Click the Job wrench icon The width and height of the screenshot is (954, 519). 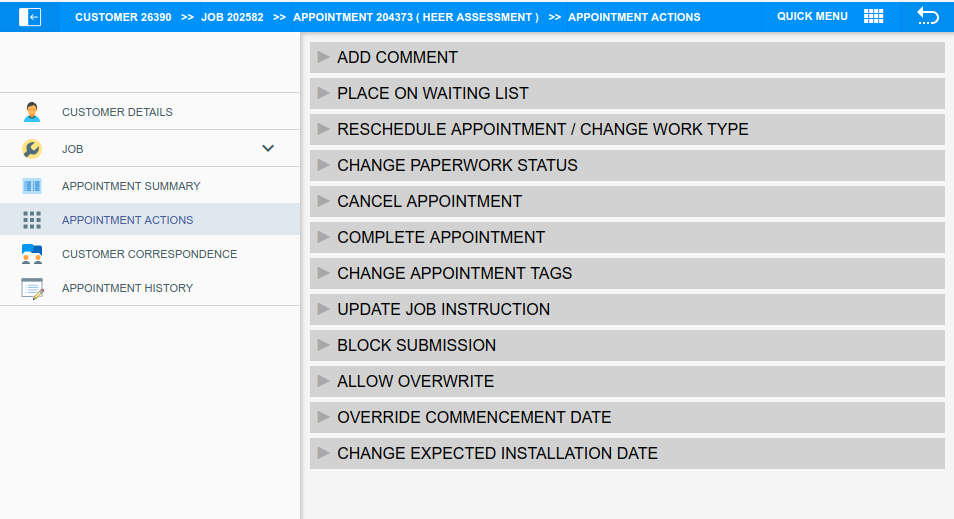coord(32,149)
